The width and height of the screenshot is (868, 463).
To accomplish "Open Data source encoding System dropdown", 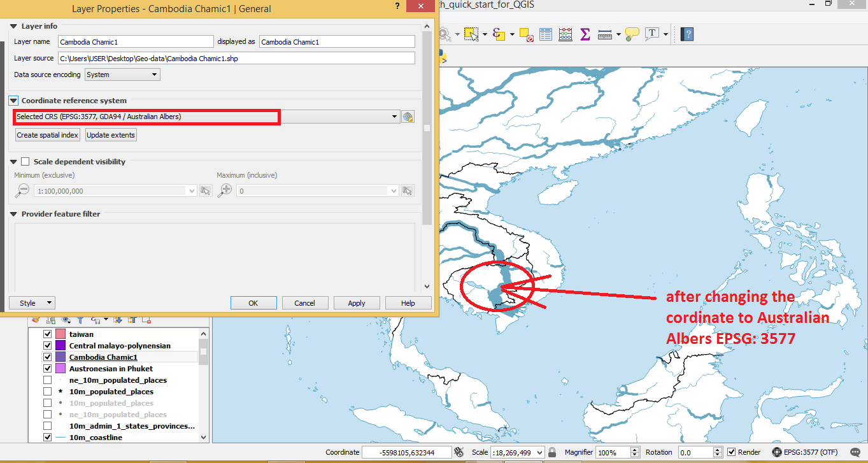I will pyautogui.click(x=122, y=75).
